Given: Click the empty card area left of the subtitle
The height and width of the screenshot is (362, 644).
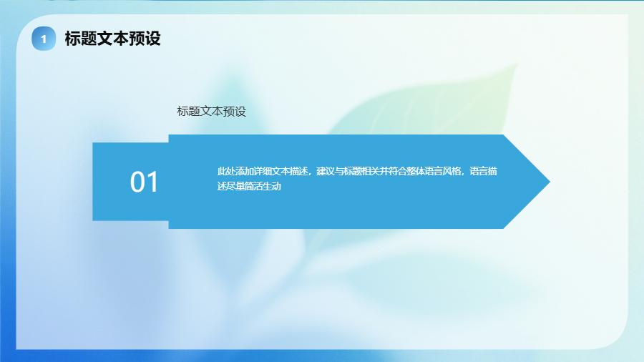Looking at the screenshot, I should pos(107,112).
